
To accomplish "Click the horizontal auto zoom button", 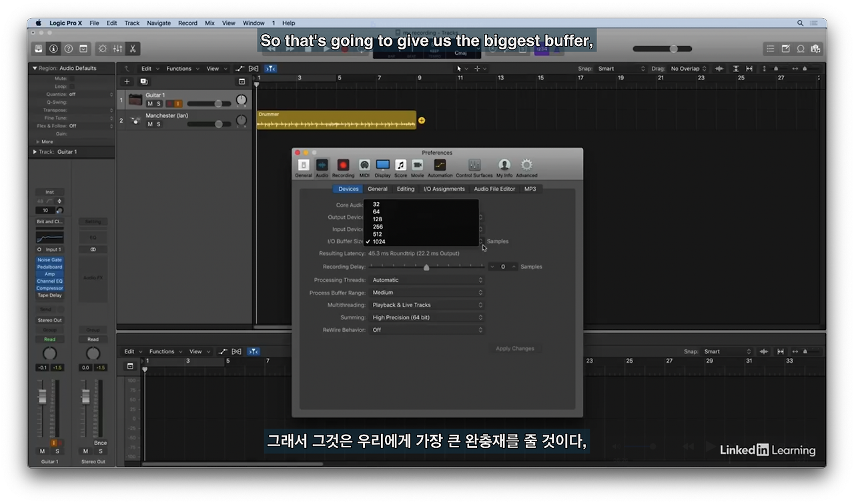I will tap(749, 69).
